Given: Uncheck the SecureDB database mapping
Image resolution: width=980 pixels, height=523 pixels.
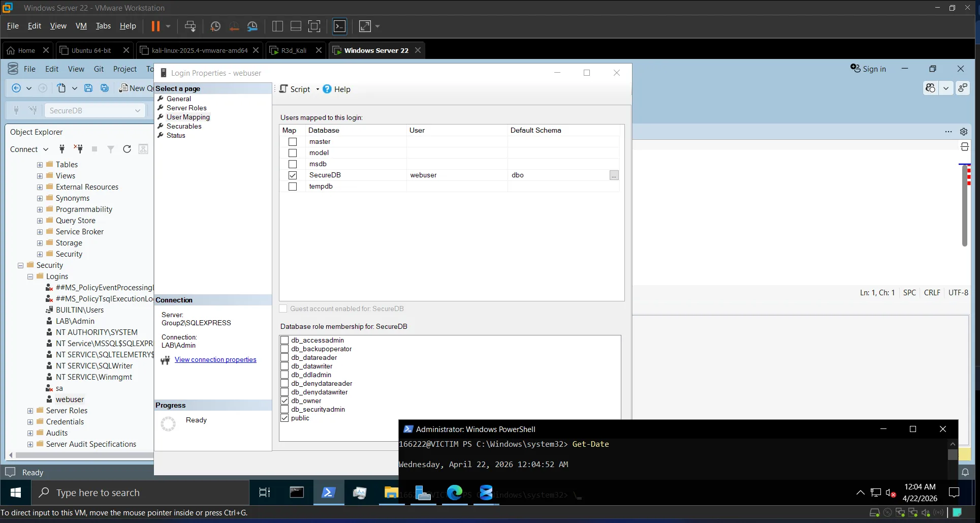Looking at the screenshot, I should (x=293, y=175).
